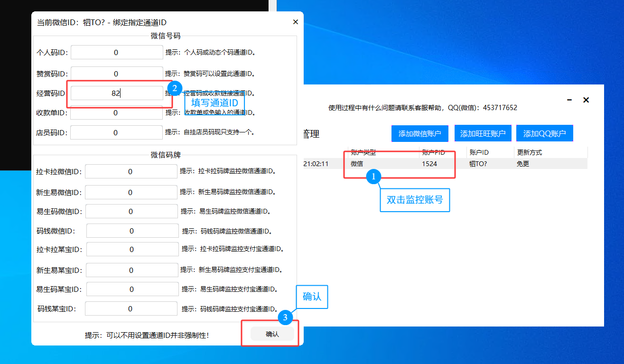Click the 码钱微信ID input field
624x364 pixels.
[132, 231]
